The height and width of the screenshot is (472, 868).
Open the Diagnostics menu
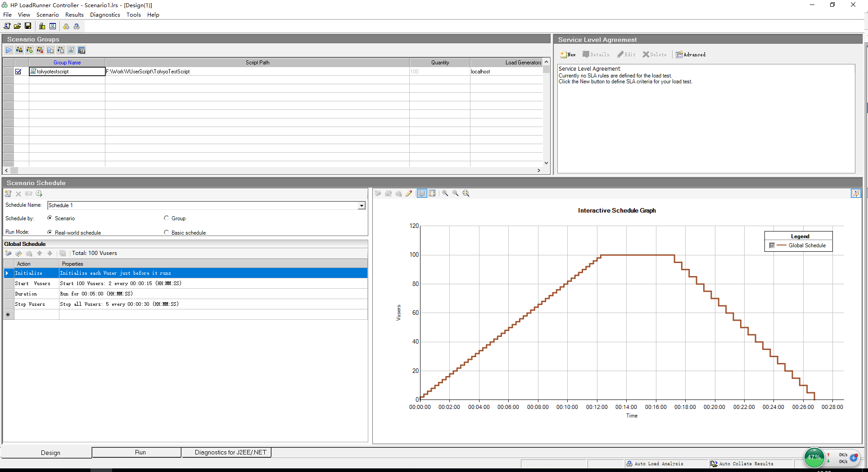click(105, 14)
